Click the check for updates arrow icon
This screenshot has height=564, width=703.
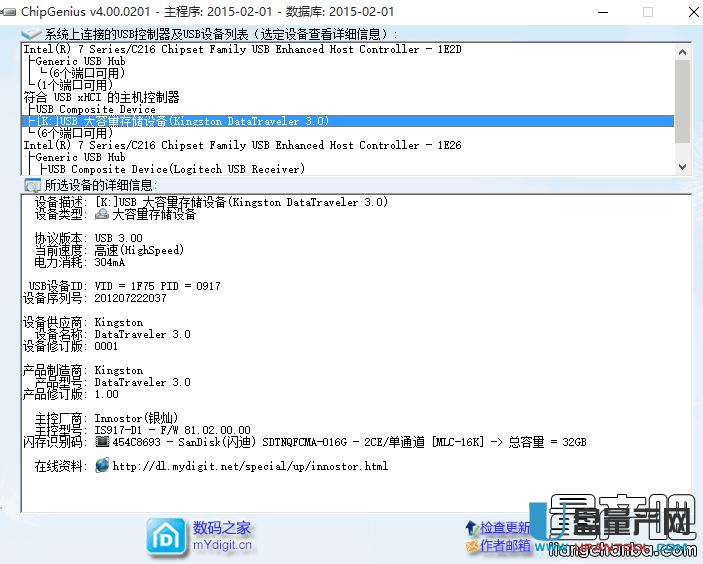[470, 527]
